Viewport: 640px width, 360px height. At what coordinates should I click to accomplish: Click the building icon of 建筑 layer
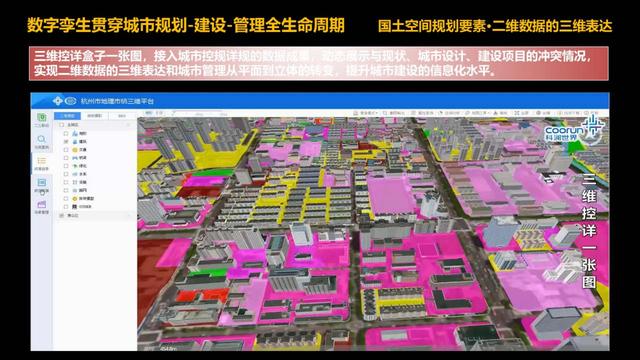point(75,142)
